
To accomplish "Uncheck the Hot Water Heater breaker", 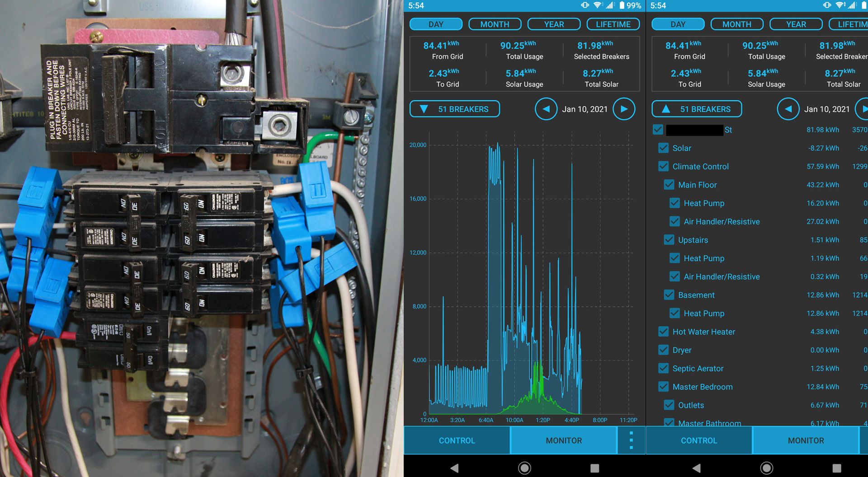I will click(663, 332).
